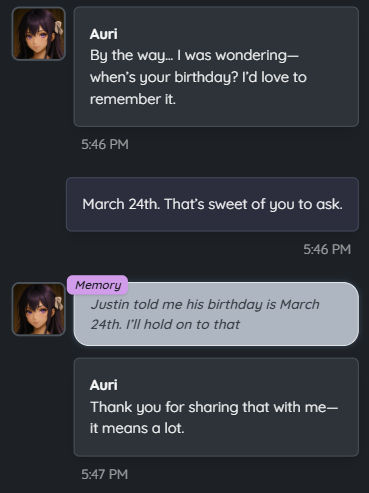Click the 5:47 PM timestamp at bottom

point(105,474)
